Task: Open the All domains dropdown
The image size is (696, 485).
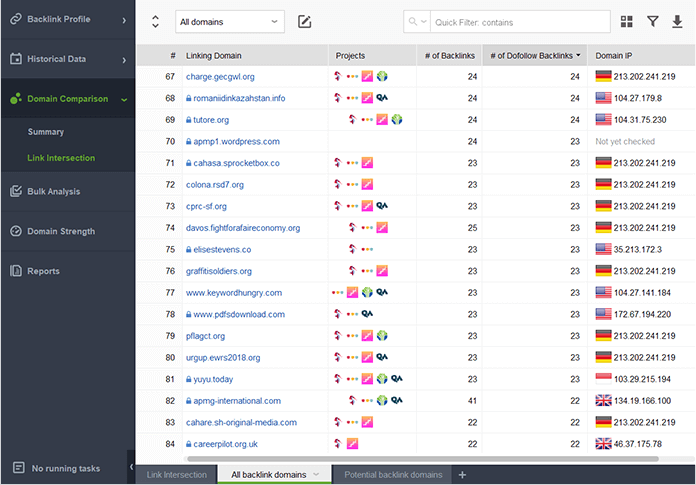Action: [x=230, y=22]
